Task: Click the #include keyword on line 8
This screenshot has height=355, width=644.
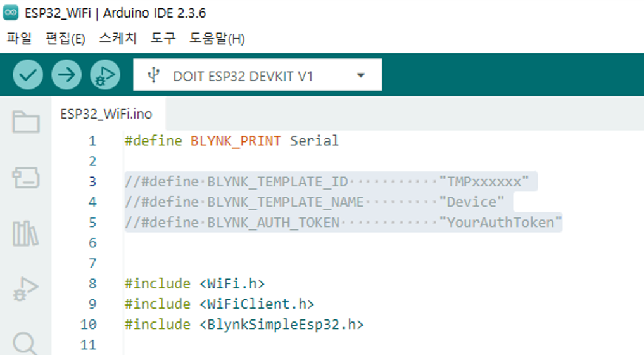Action: click(x=157, y=283)
